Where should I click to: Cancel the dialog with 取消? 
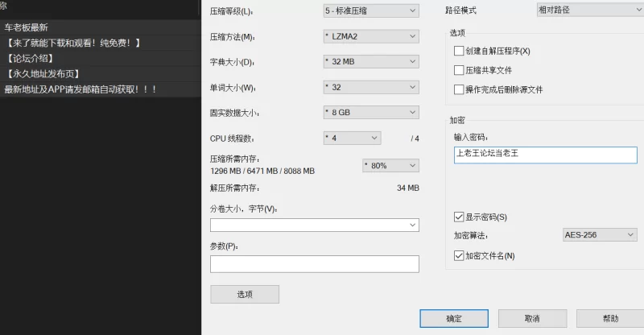pos(532,319)
